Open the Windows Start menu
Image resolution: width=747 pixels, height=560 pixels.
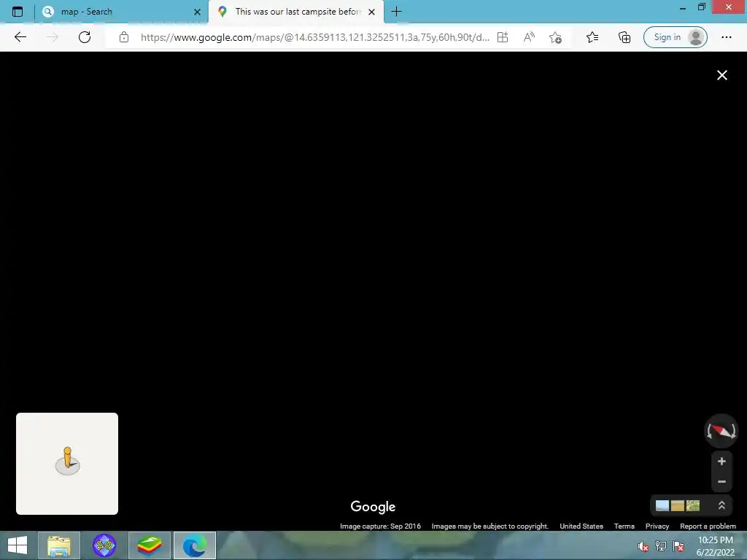[18, 545]
